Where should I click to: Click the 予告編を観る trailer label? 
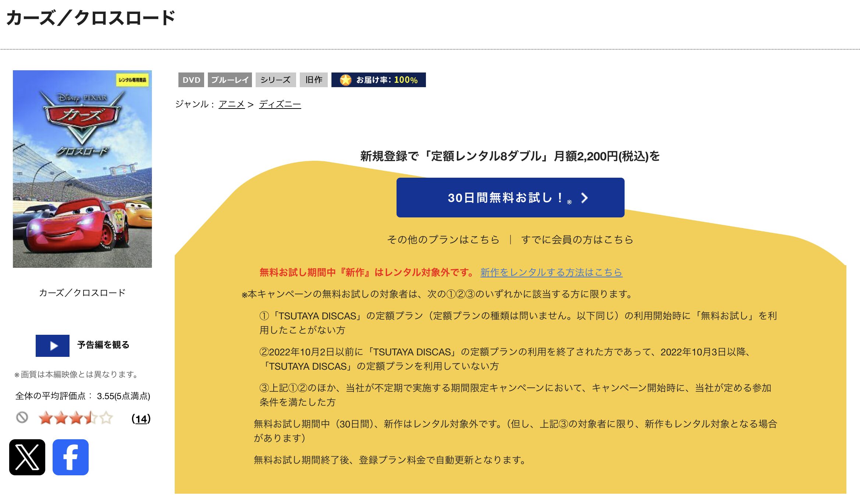coord(103,345)
